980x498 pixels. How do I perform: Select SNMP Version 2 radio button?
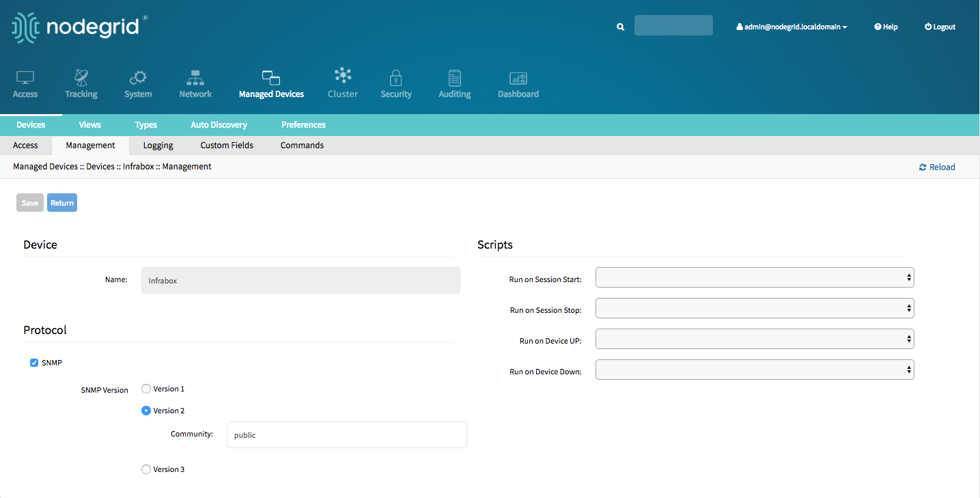(x=145, y=411)
